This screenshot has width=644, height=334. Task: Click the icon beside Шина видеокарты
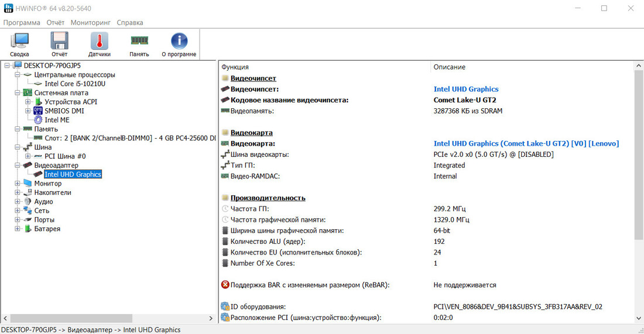click(225, 154)
